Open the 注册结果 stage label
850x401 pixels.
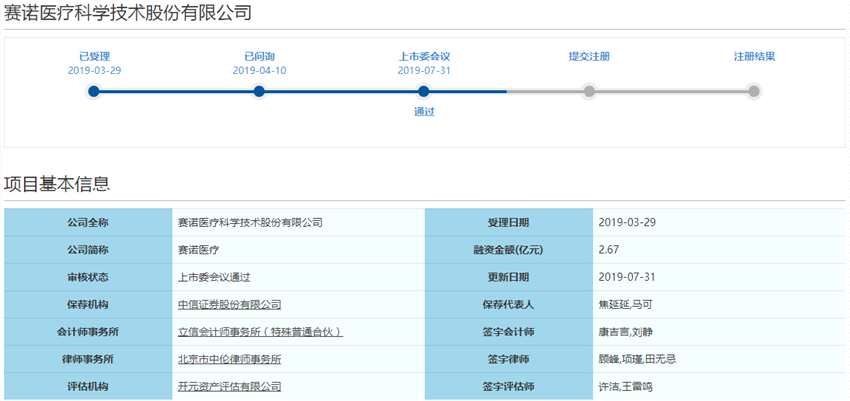tap(754, 56)
